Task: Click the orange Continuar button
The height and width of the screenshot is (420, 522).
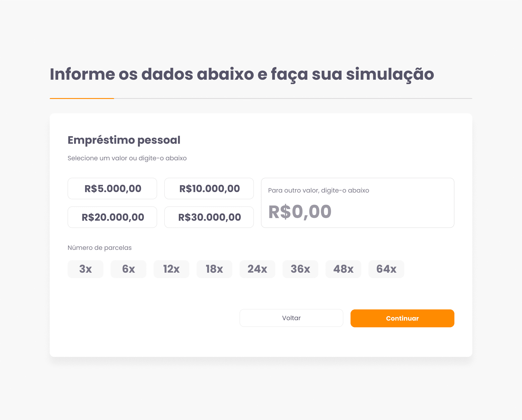Action: 402,318
